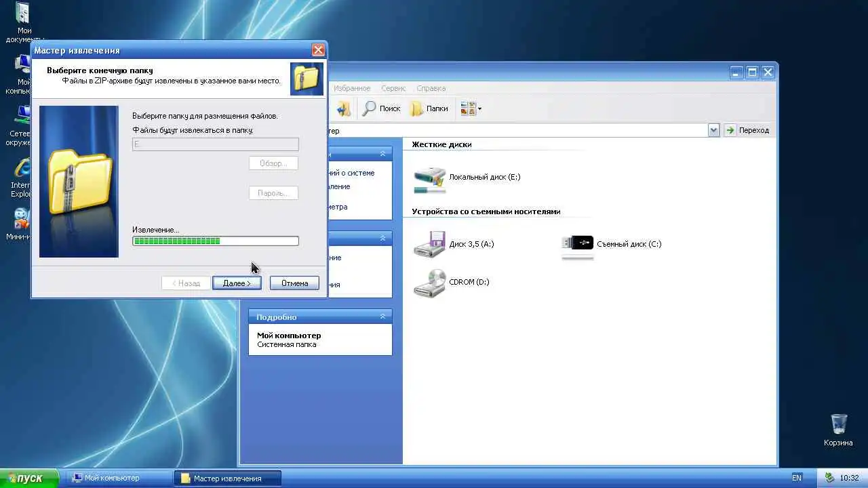This screenshot has height=488, width=868.
Task: Click Отмена to cancel the extraction
Action: (x=294, y=283)
